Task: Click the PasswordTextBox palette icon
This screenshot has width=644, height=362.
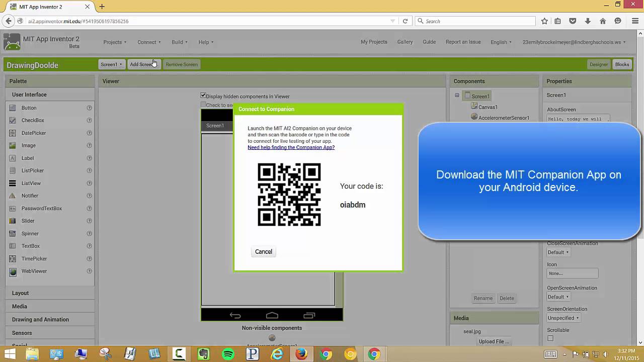Action: click(x=13, y=208)
